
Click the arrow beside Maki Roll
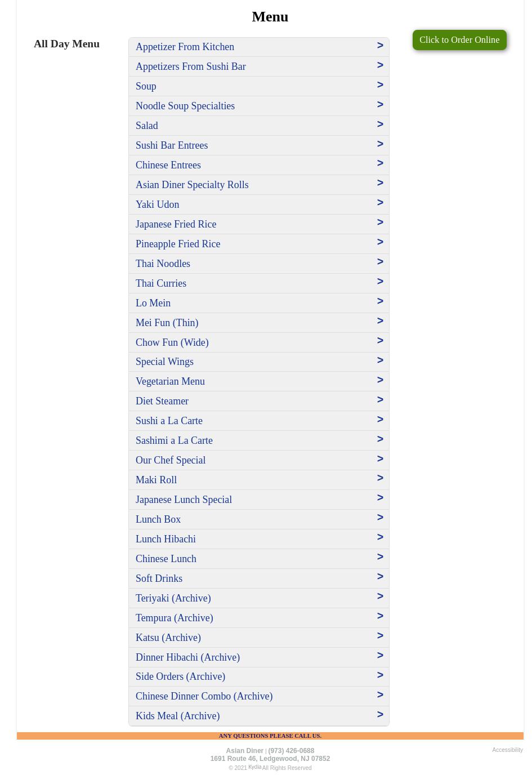coord(380,478)
